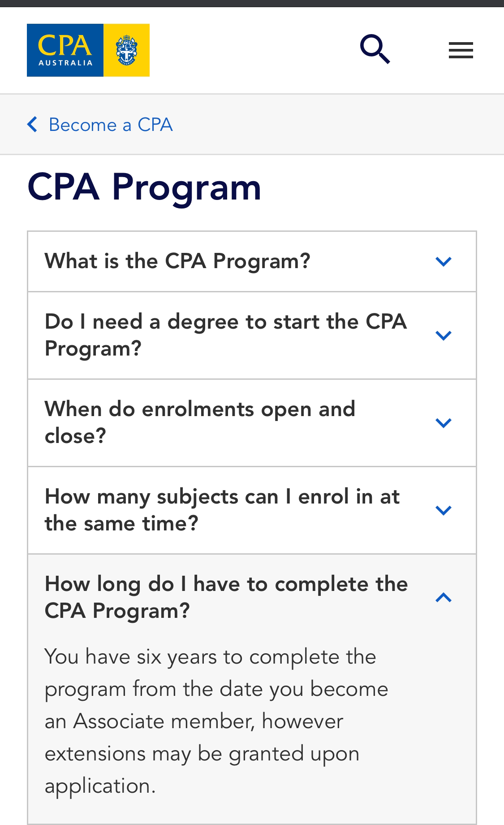Click the breadcrumb bar background area

tap(336, 125)
